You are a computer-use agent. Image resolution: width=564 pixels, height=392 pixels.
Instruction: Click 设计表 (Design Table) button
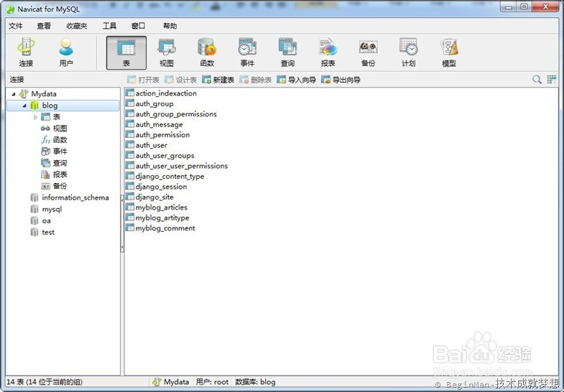click(180, 80)
